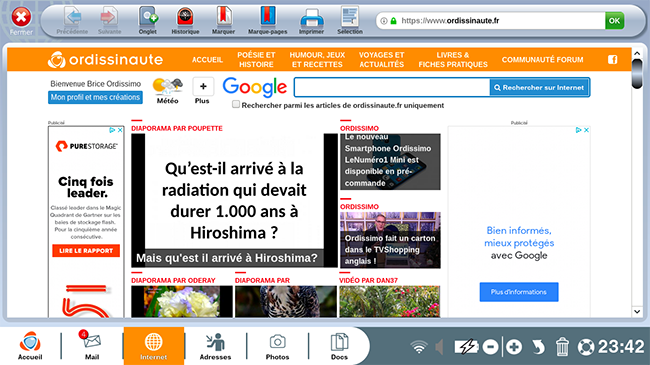This screenshot has width=650, height=365.
Task: Open the Diaporama par Oderay flower thumbnail
Action: click(x=182, y=302)
